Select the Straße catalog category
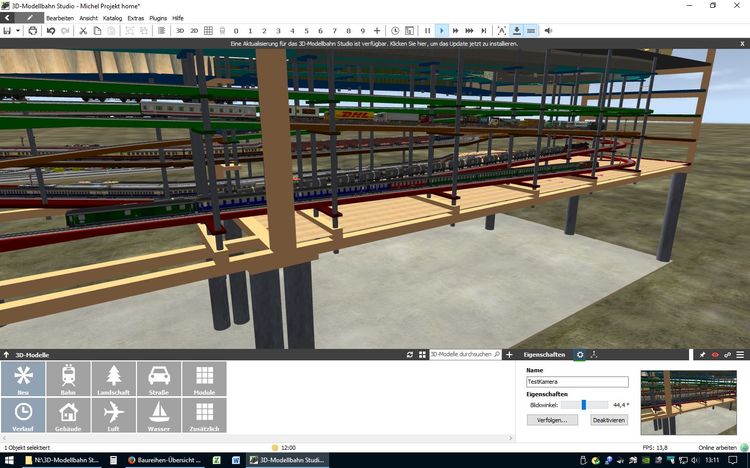 (x=159, y=379)
